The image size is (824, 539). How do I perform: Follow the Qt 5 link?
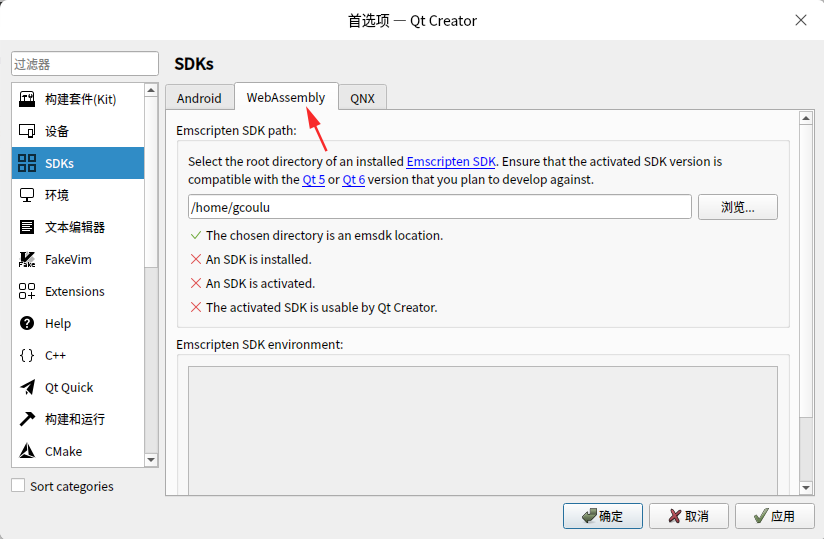point(313,180)
